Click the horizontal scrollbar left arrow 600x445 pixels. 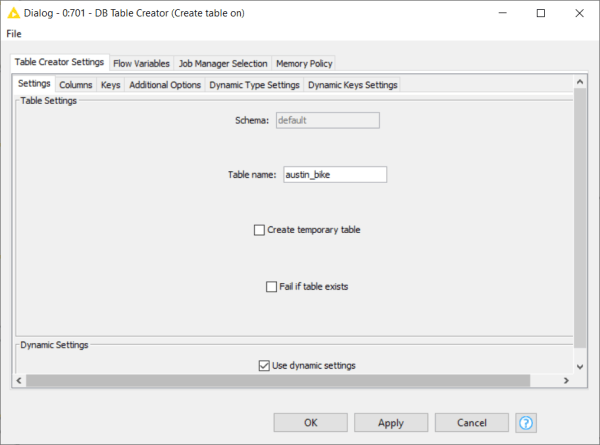[19, 381]
